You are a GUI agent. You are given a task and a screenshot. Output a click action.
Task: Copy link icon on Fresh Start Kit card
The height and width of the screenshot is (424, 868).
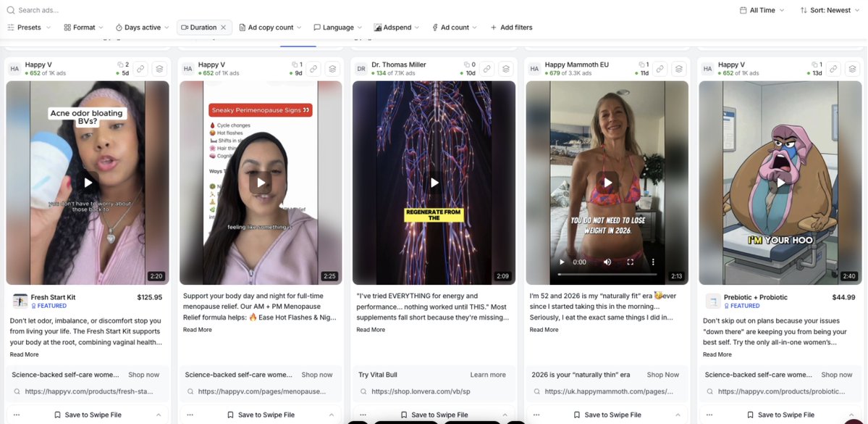tap(140, 69)
